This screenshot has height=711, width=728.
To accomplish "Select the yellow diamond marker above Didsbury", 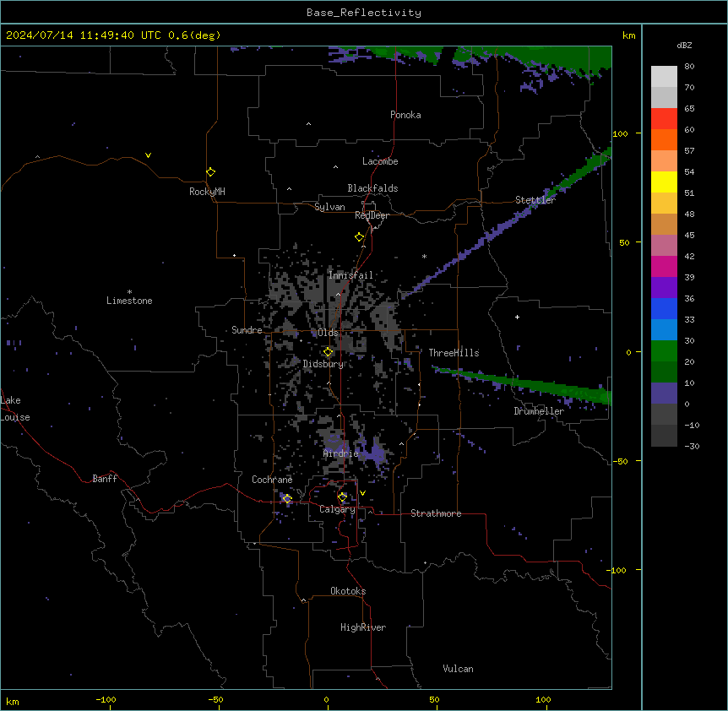I will coord(328,352).
